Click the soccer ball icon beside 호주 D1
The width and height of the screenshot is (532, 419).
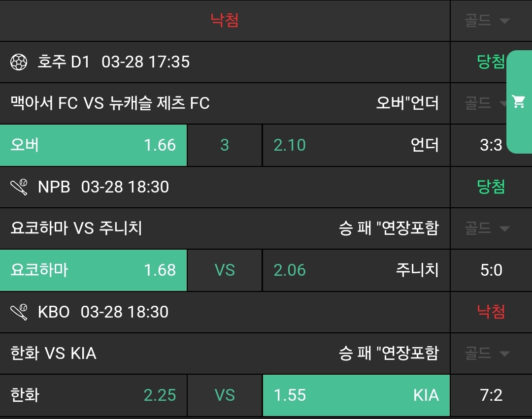tap(19, 62)
